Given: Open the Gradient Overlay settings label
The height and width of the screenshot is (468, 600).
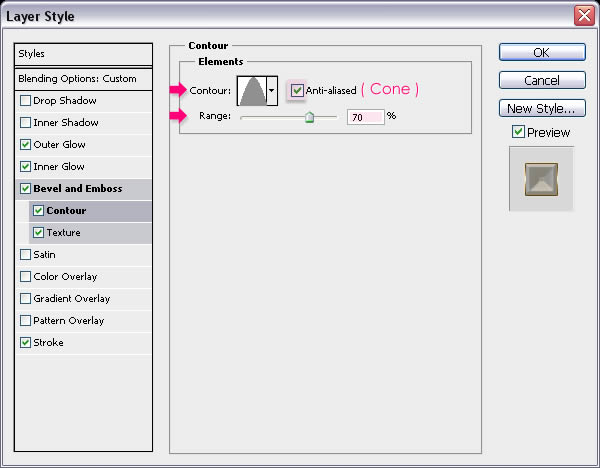Looking at the screenshot, I should point(72,298).
